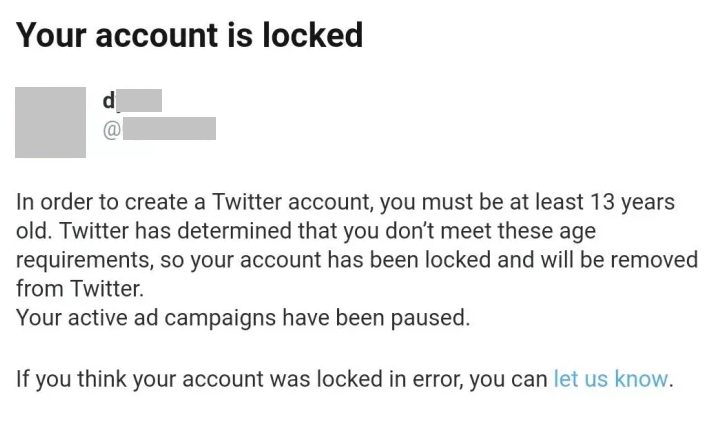This screenshot has width=707, height=429.
Task: Click the redacted @ username handle
Action: click(169, 129)
